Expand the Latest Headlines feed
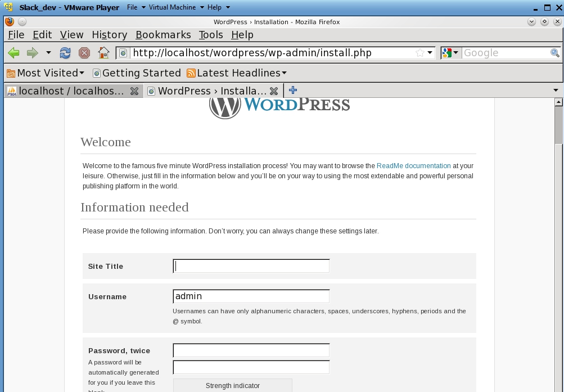The height and width of the screenshot is (392, 564). point(237,73)
